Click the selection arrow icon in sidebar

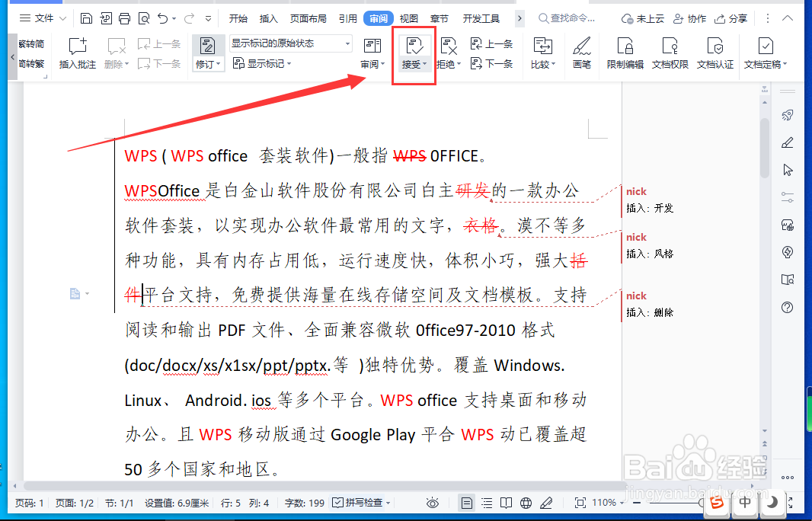coord(788,170)
